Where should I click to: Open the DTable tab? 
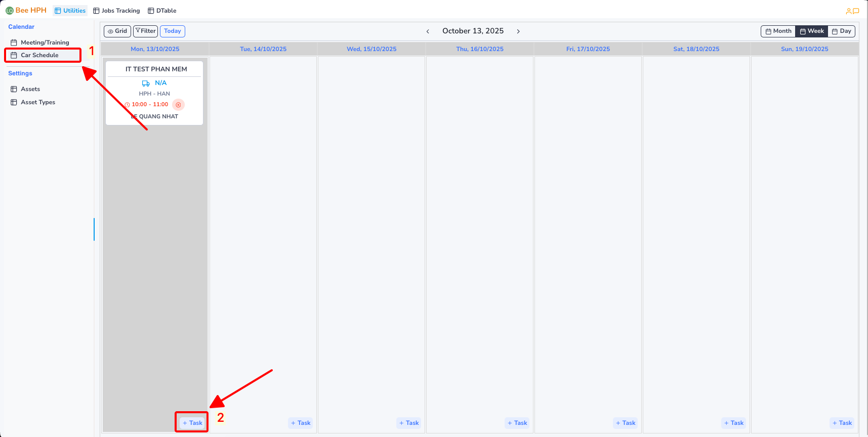pos(162,11)
